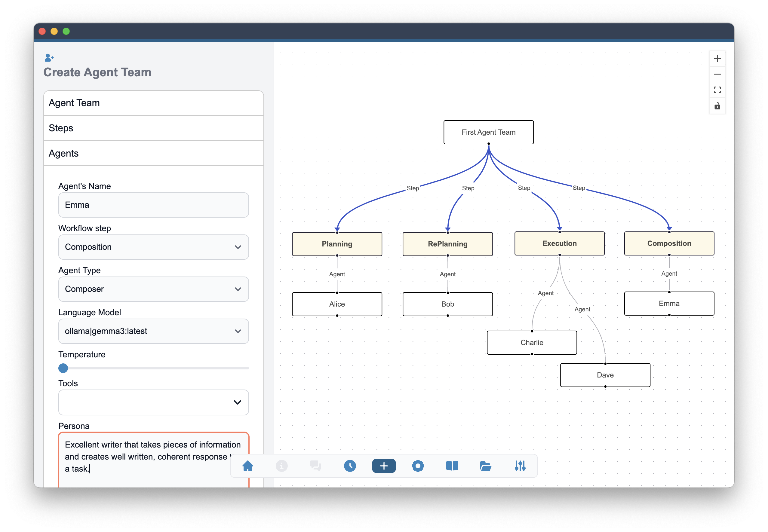This screenshot has width=768, height=532.
Task: Zoom in on the flow canvas
Action: (717, 59)
